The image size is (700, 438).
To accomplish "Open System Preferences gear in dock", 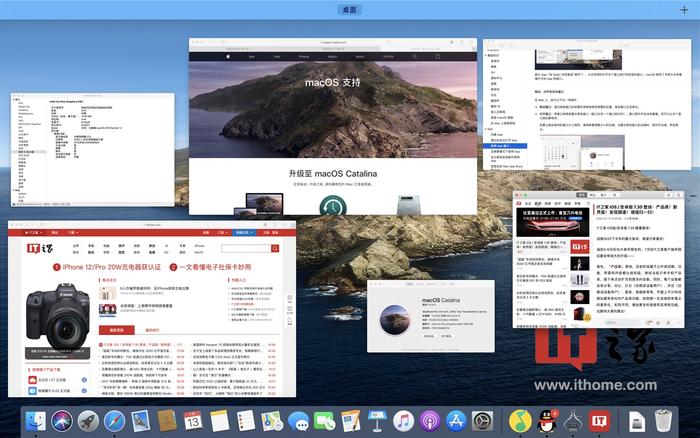I will tap(482, 421).
